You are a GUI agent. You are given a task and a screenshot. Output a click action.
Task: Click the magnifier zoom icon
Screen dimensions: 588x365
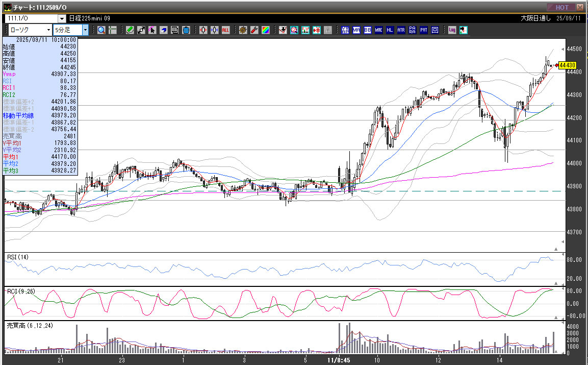tap(101, 30)
